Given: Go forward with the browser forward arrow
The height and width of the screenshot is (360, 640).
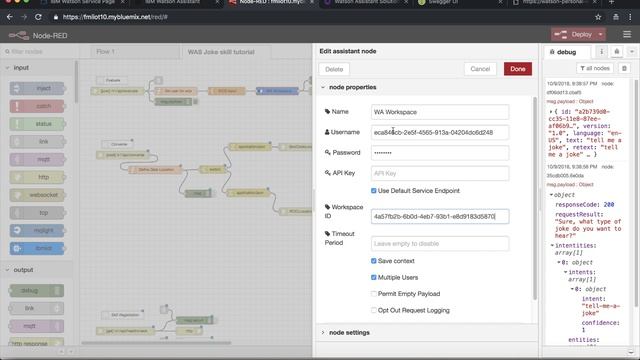Looking at the screenshot, I should pyautogui.click(x=24, y=17).
